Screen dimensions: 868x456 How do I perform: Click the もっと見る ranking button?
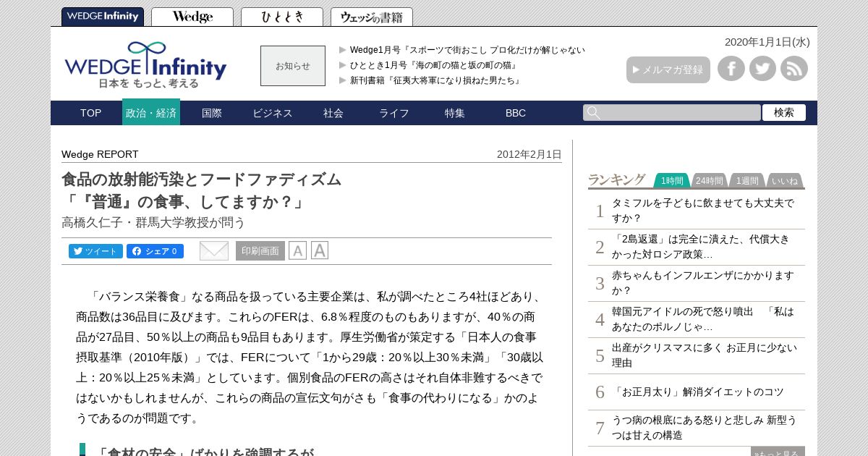coord(778,452)
